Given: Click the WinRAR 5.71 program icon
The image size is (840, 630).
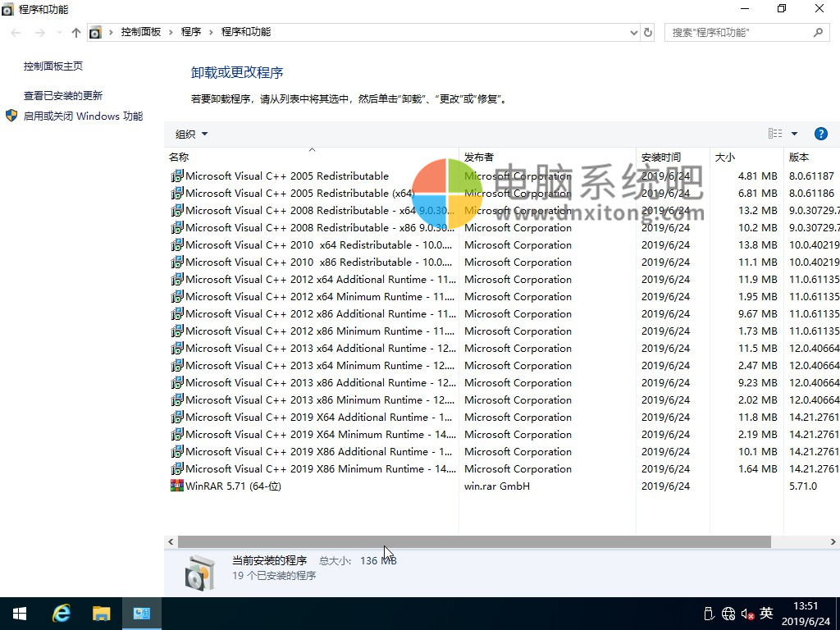Looking at the screenshot, I should (x=177, y=486).
